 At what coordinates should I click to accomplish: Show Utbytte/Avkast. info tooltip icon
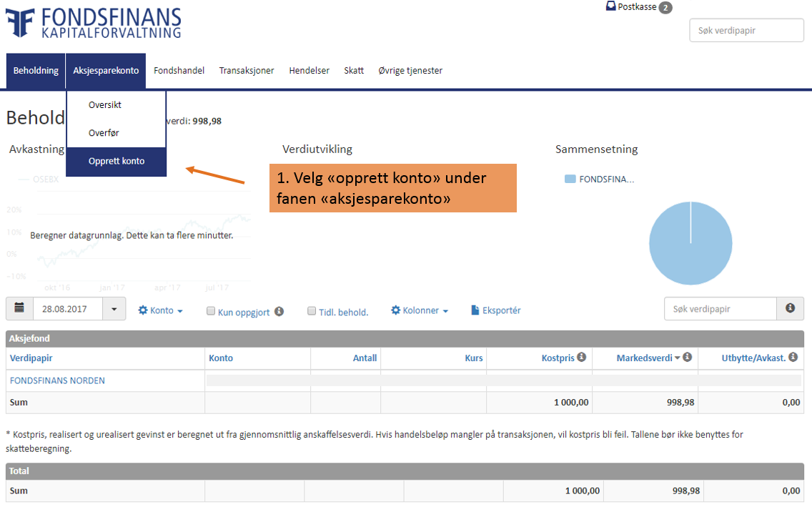(x=793, y=357)
